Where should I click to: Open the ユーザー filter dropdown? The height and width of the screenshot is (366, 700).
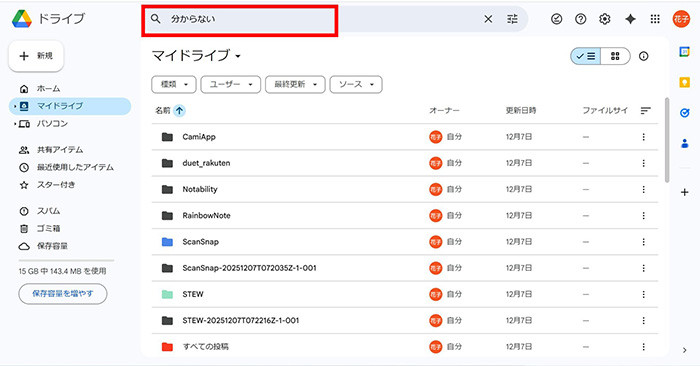click(x=231, y=84)
